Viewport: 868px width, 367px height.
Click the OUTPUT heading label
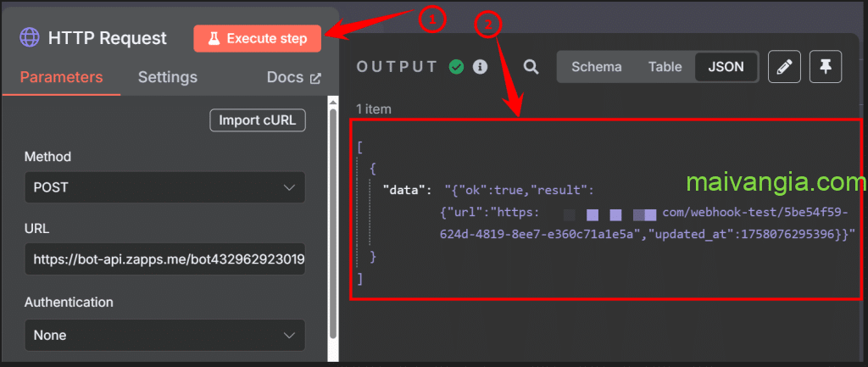click(x=398, y=67)
